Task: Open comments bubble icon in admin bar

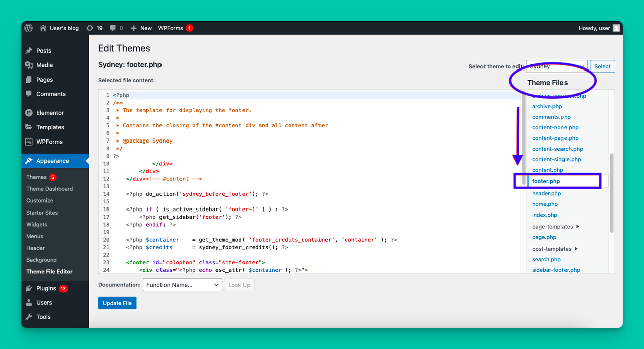Action: [x=113, y=28]
